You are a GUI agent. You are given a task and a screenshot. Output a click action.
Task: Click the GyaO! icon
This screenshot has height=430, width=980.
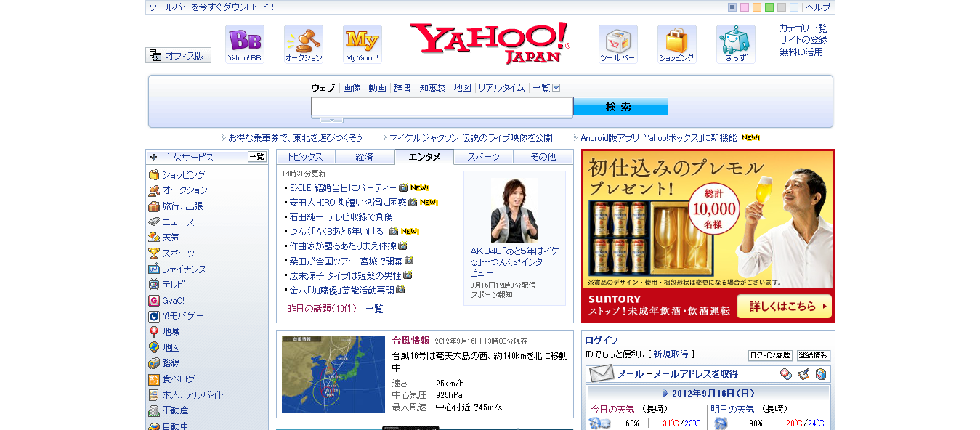(x=154, y=301)
